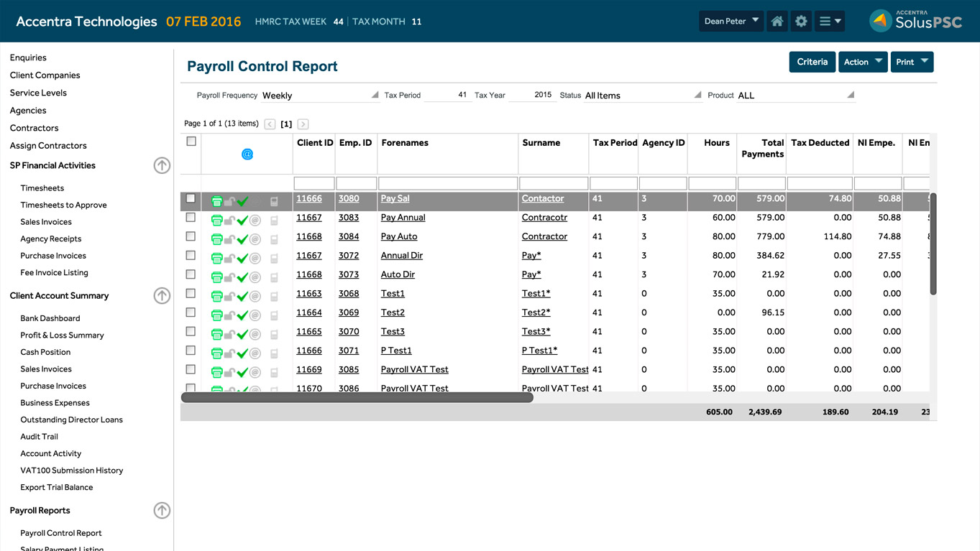Collapse the SP Financial Activities section arrow

pyautogui.click(x=162, y=166)
